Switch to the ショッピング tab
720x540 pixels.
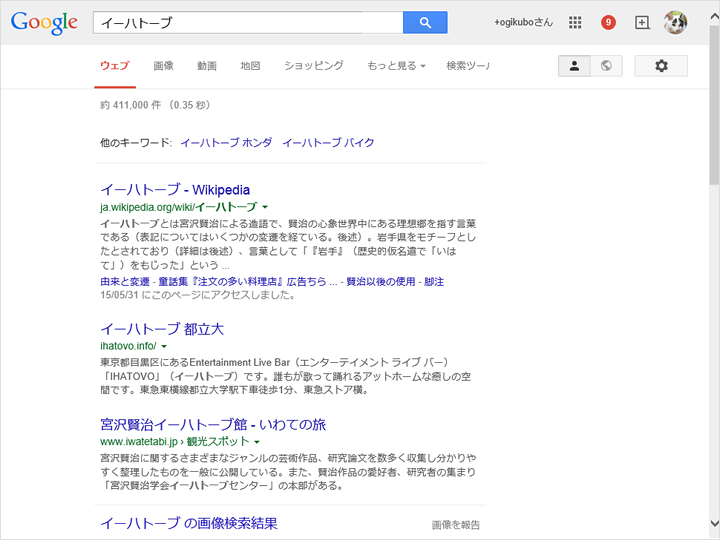(x=314, y=66)
